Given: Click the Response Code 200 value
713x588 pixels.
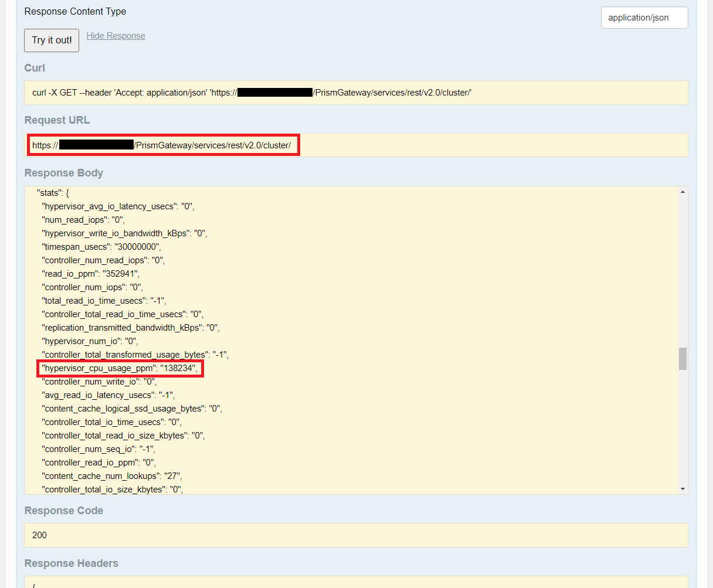Looking at the screenshot, I should (x=40, y=535).
